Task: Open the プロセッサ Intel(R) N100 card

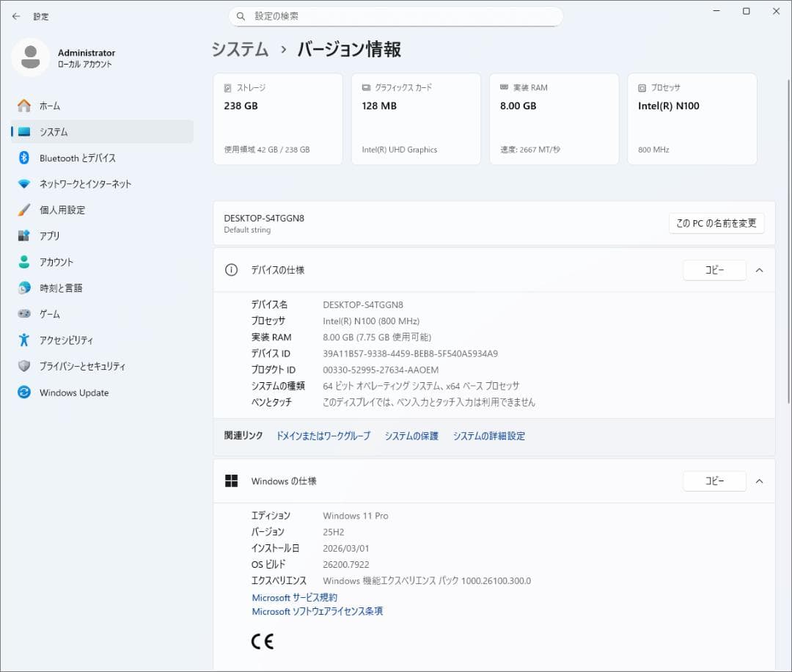Action: [692, 119]
